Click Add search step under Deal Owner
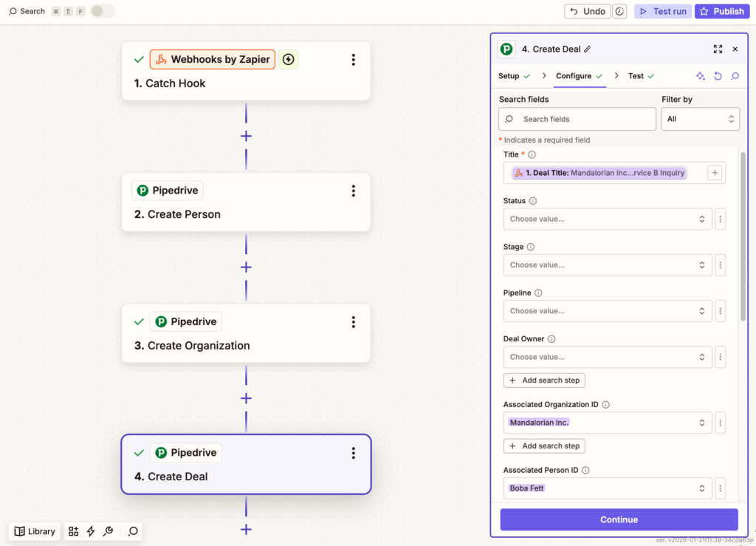The width and height of the screenshot is (756, 546). pos(544,380)
